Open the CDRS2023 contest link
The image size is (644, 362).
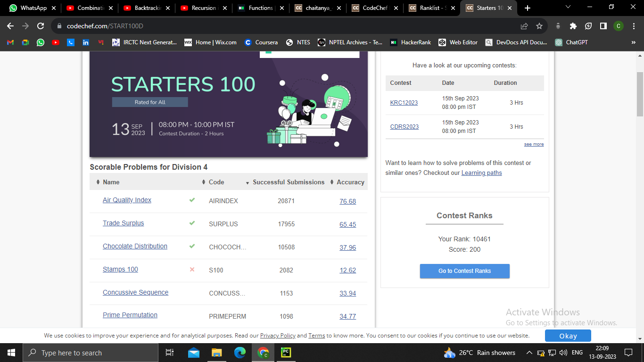(x=405, y=127)
